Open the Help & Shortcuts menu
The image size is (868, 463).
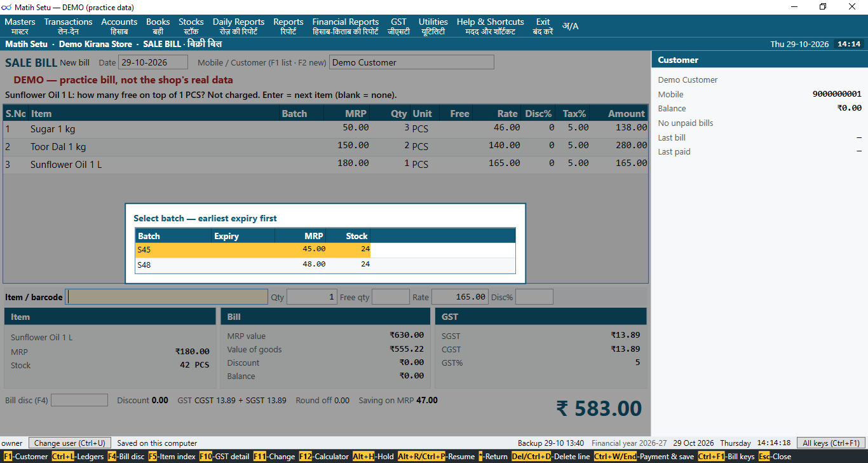(x=491, y=26)
